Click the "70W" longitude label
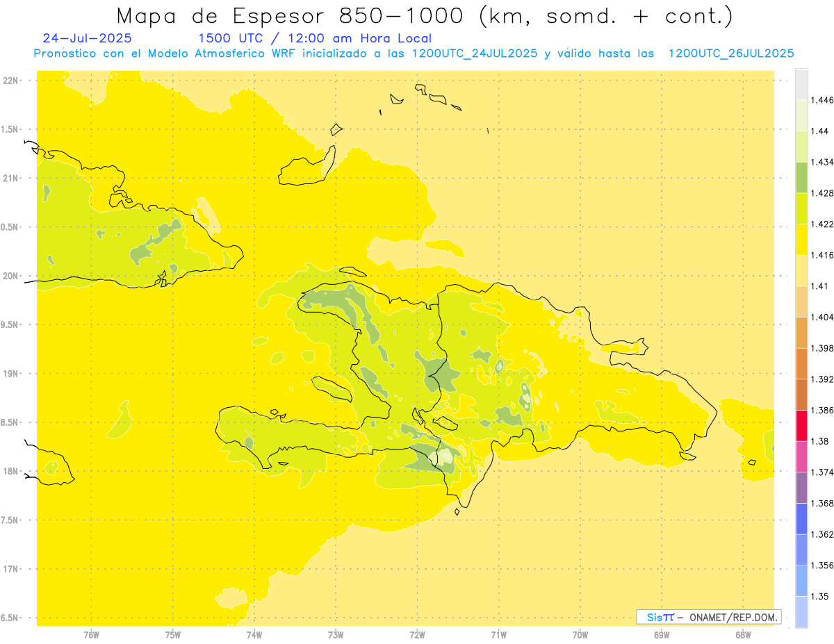834x644 pixels. 580,635
